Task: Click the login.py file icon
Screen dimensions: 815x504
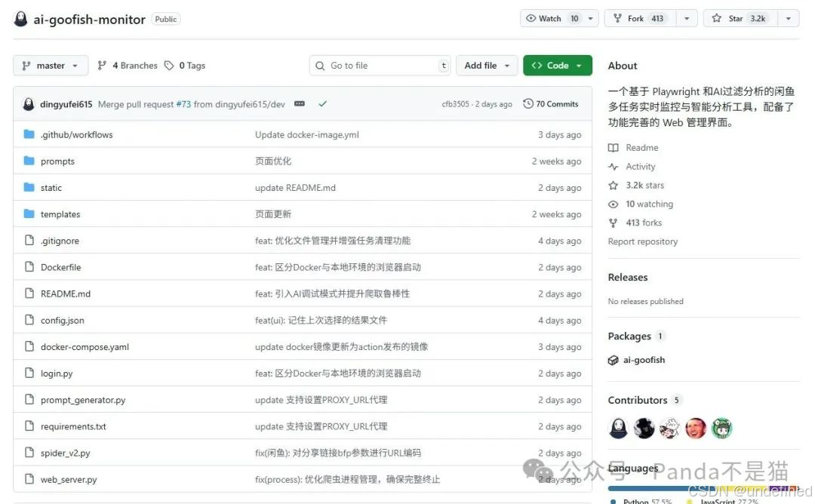Action: click(x=29, y=373)
